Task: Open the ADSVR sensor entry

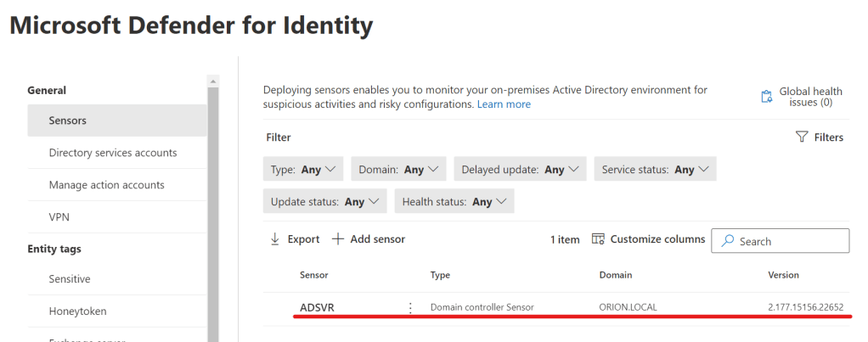Action: (x=317, y=307)
